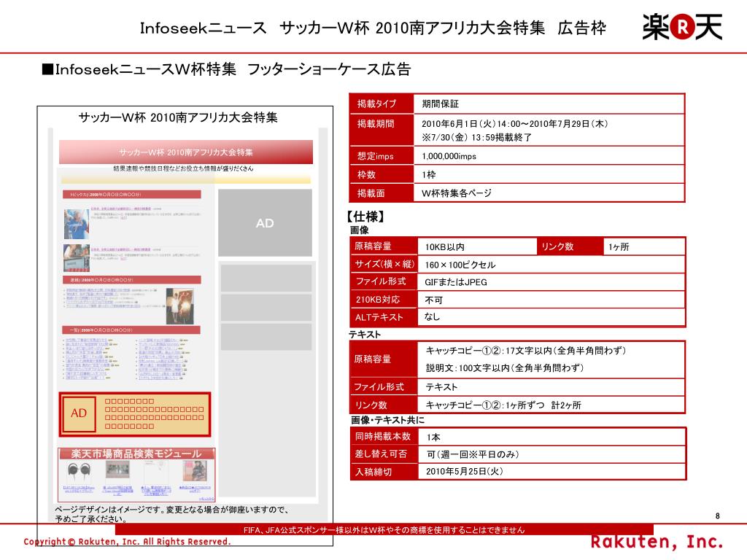Select the サイズ(横×縦) header cell
Screen dimensions: 747x560
[x=384, y=264]
